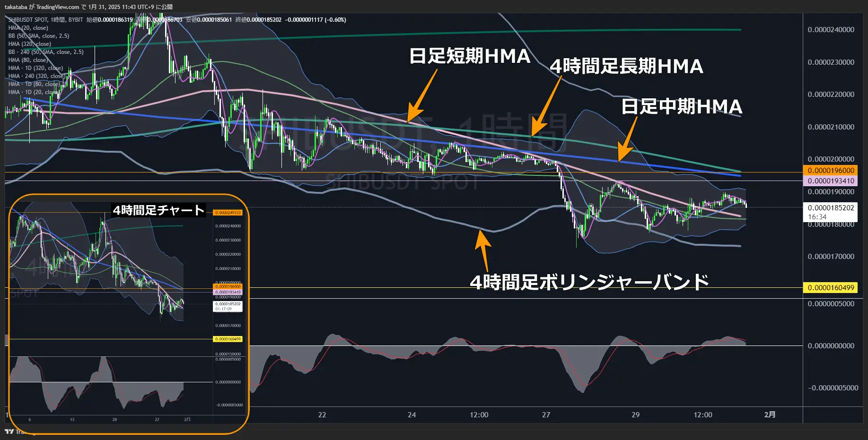Click the 終値 0.0000185202 close value
Screen dimensions: 868x440
tap(258, 20)
